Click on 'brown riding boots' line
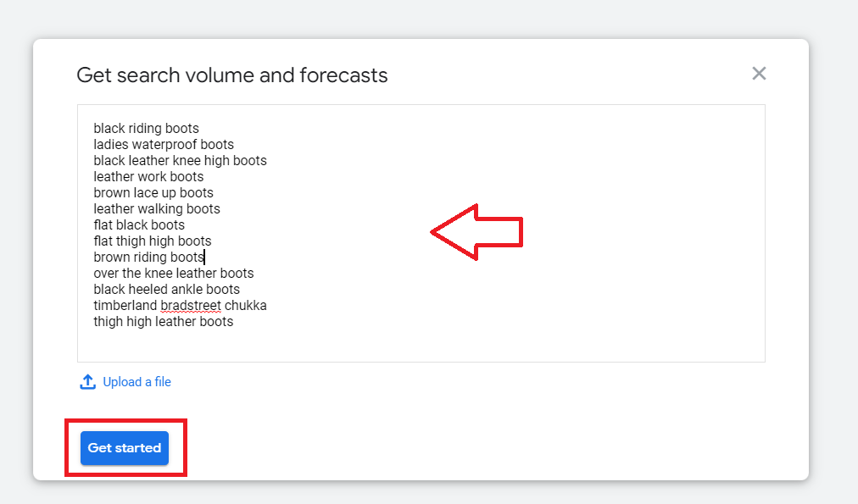858x504 pixels. click(149, 257)
